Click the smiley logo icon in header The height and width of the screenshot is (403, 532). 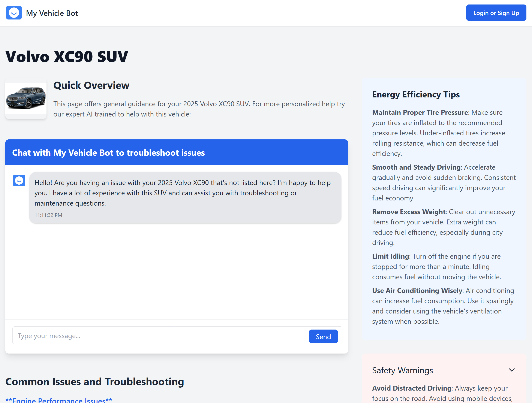(x=14, y=13)
